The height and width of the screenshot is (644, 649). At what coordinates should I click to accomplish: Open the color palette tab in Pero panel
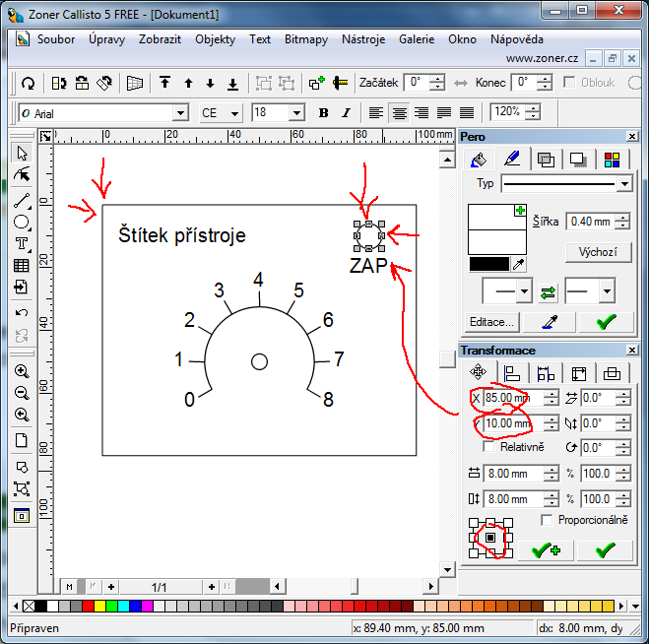point(612,160)
